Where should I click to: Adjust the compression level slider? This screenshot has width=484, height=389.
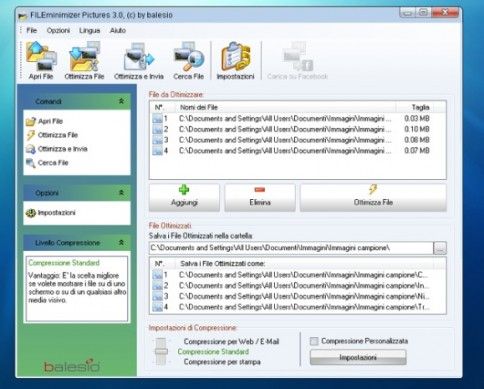(x=161, y=352)
